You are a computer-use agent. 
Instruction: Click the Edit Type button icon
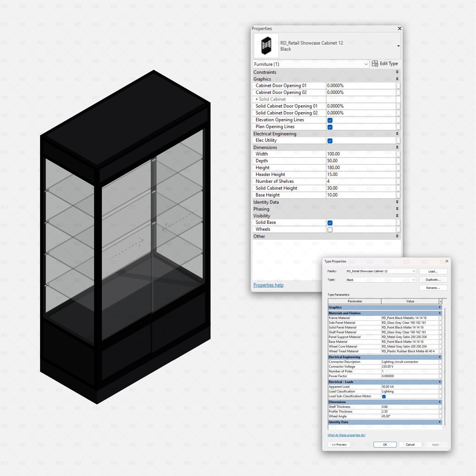(375, 64)
